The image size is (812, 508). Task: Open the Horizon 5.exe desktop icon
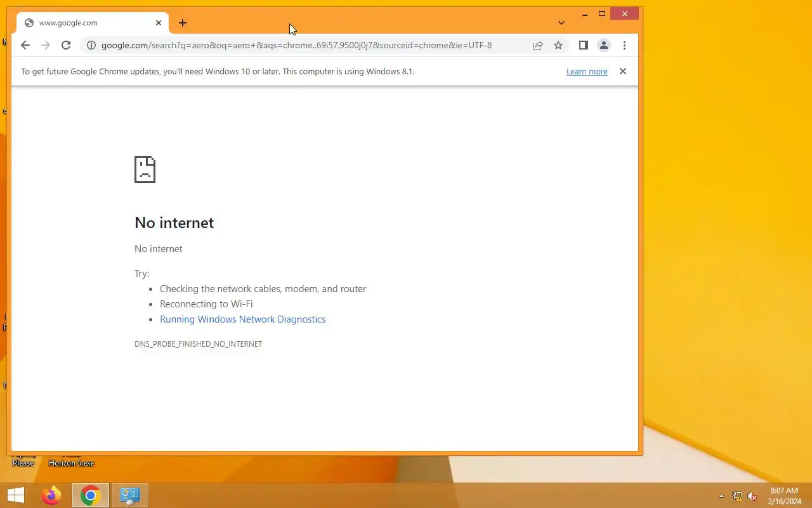[x=71, y=463]
